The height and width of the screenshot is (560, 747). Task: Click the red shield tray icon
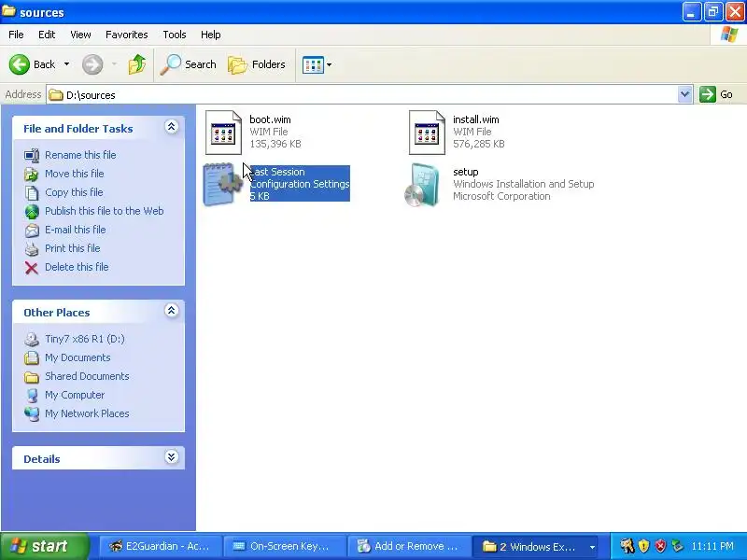660,546
